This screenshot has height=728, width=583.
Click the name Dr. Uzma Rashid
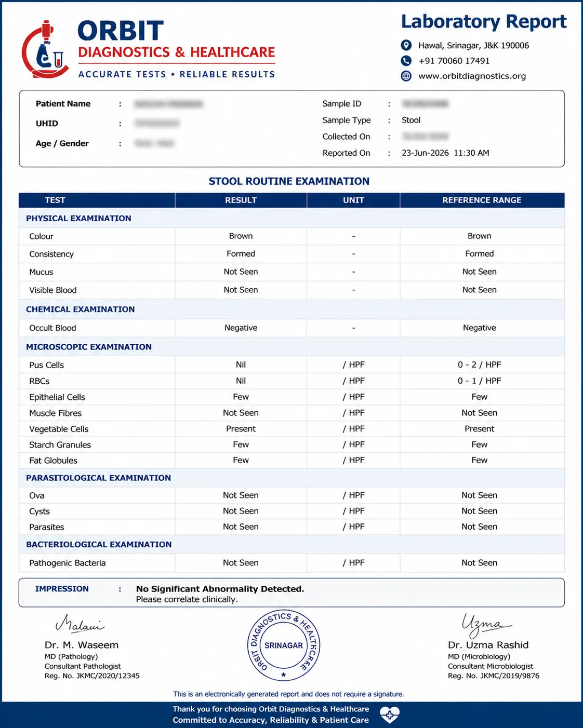coord(488,645)
